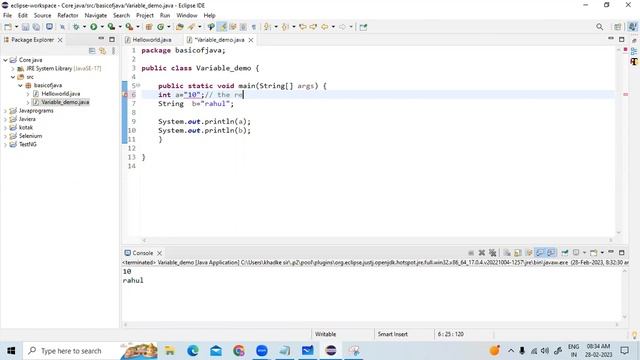Open the Window menu

187,16
